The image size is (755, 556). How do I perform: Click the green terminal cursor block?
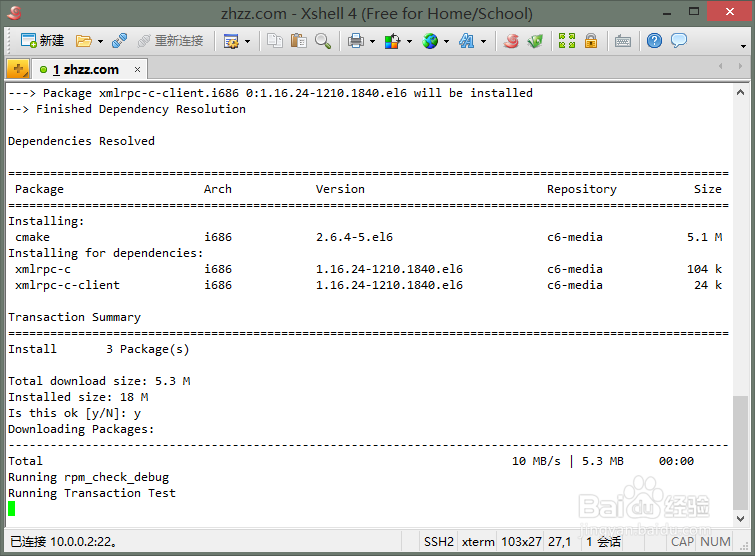12,508
